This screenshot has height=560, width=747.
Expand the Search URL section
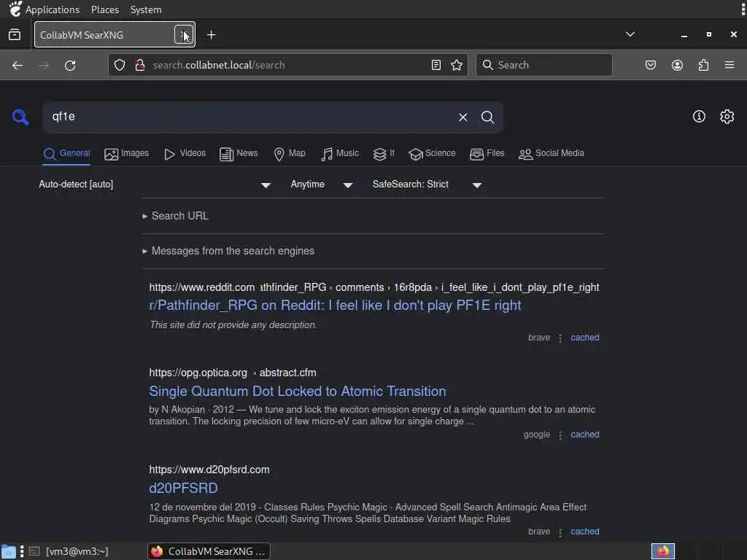click(x=175, y=216)
